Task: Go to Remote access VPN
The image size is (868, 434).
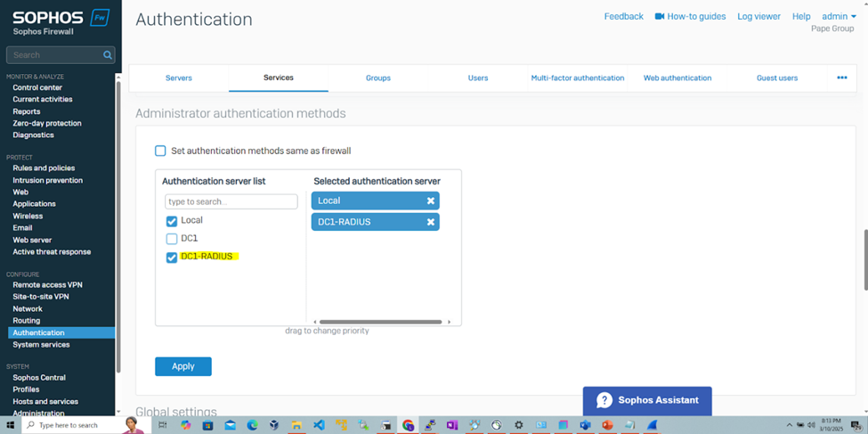Action: [47, 285]
